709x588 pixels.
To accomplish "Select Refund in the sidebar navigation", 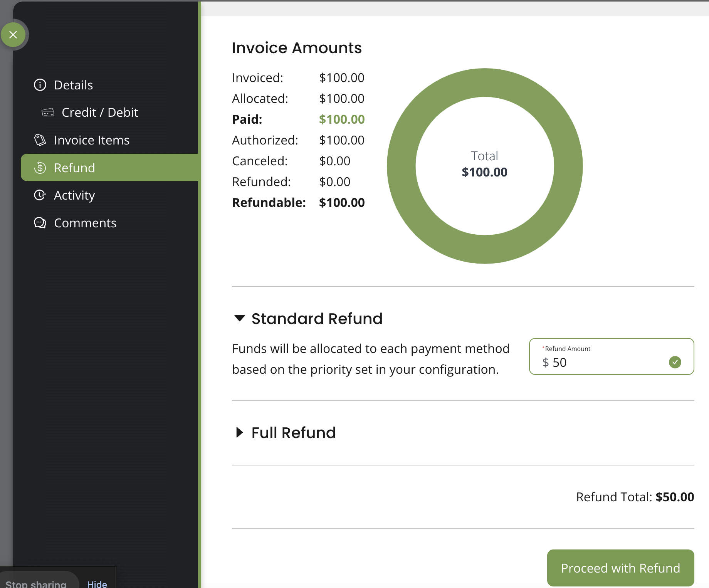I will pyautogui.click(x=74, y=168).
